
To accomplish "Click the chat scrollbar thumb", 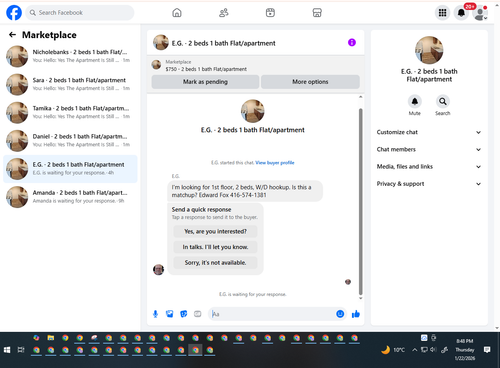I will (360, 201).
